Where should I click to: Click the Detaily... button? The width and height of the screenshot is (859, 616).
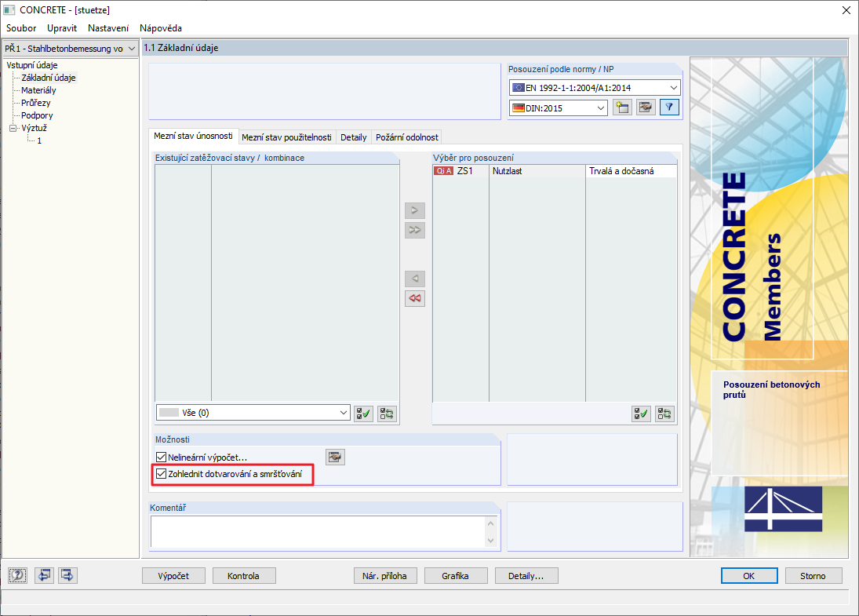526,576
